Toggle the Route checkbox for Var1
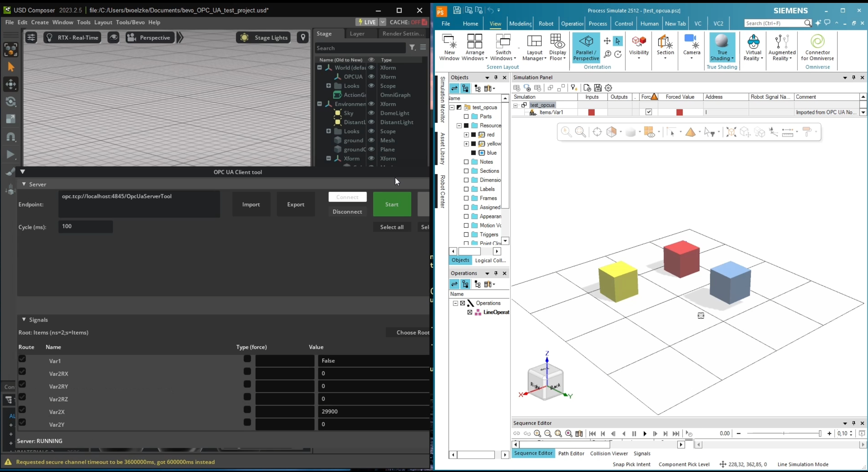 pos(22,359)
